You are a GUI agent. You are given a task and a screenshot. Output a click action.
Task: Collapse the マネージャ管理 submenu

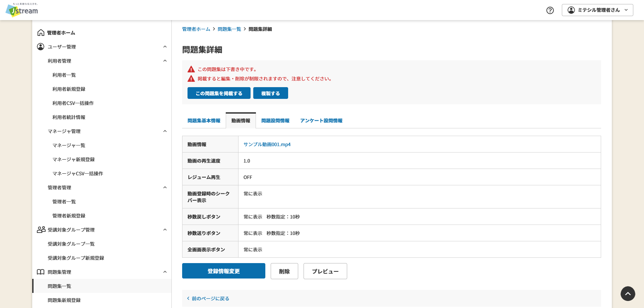click(x=165, y=131)
